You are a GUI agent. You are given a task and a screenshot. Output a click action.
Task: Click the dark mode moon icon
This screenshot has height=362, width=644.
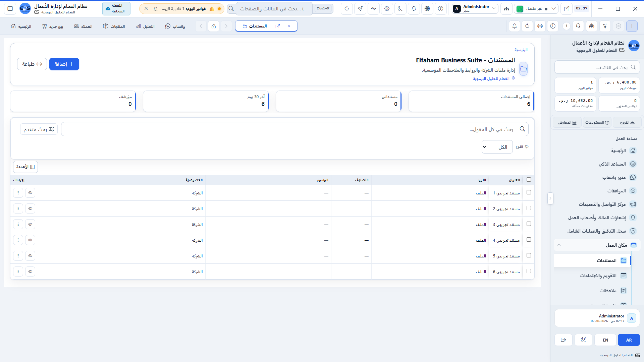[x=400, y=9]
